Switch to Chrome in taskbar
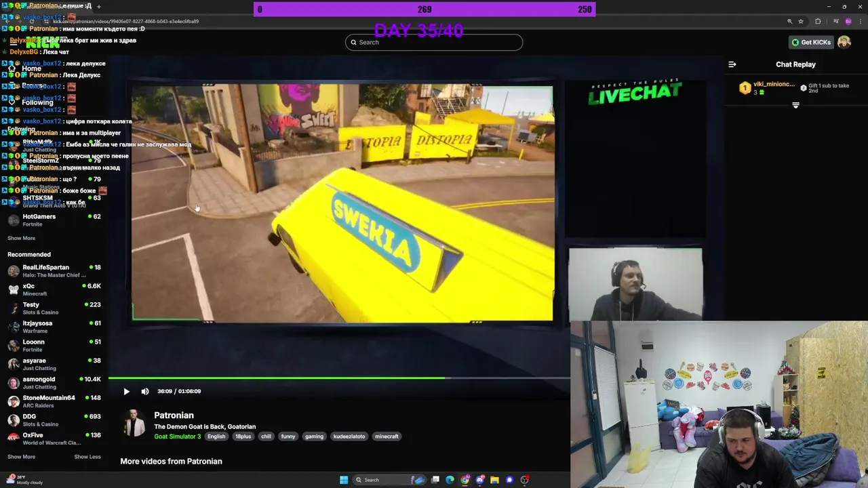The image size is (868, 488). pos(465,480)
